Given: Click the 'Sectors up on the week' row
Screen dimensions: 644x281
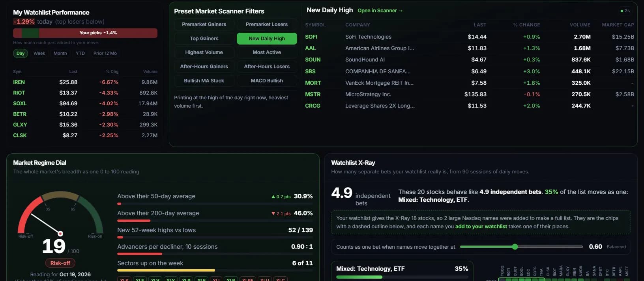Looking at the screenshot, I should point(215,265).
